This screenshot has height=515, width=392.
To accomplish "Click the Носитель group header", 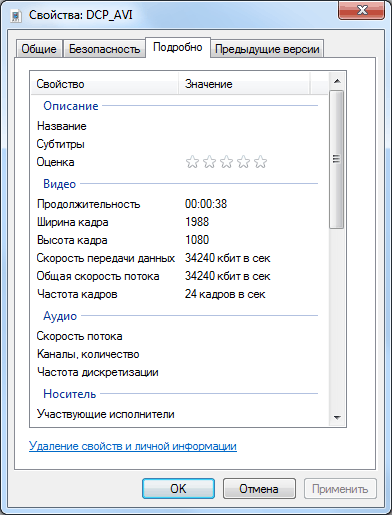I will pos(70,394).
